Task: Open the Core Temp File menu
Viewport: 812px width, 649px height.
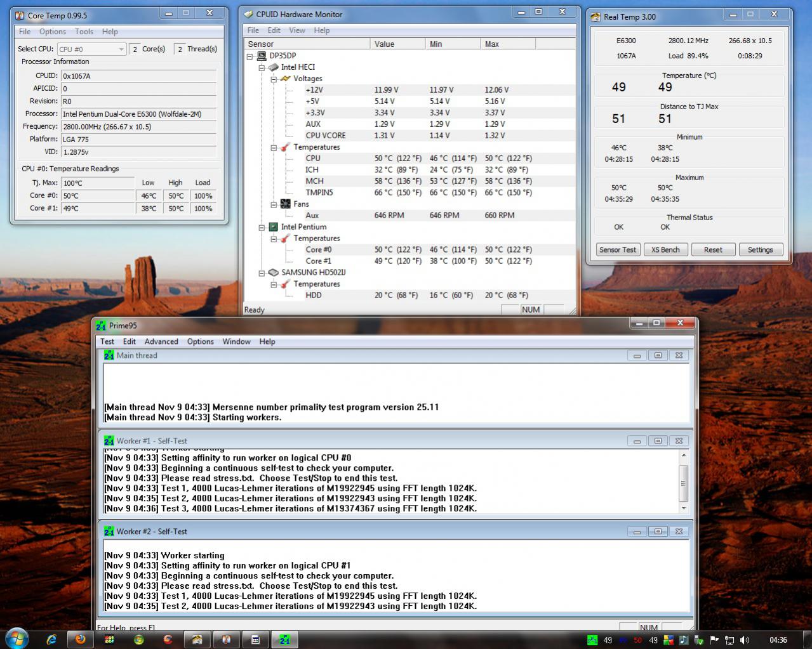Action: coord(25,32)
